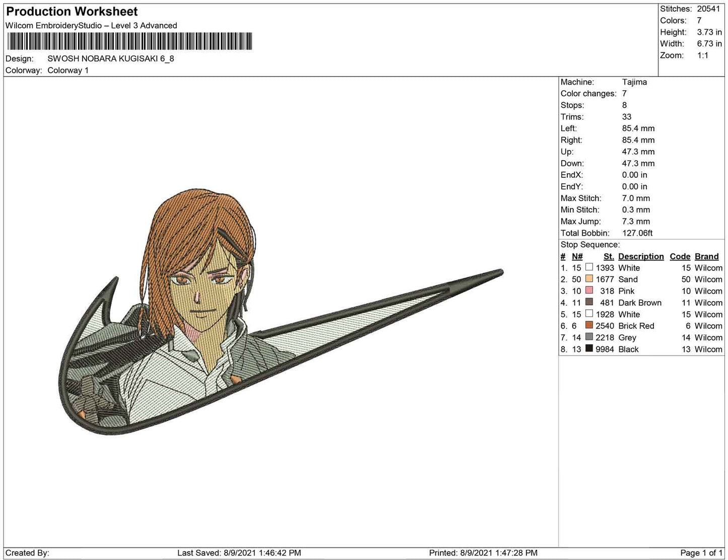The width and height of the screenshot is (728, 560).
Task: Click the Grey thread color swatch
Action: click(x=589, y=337)
